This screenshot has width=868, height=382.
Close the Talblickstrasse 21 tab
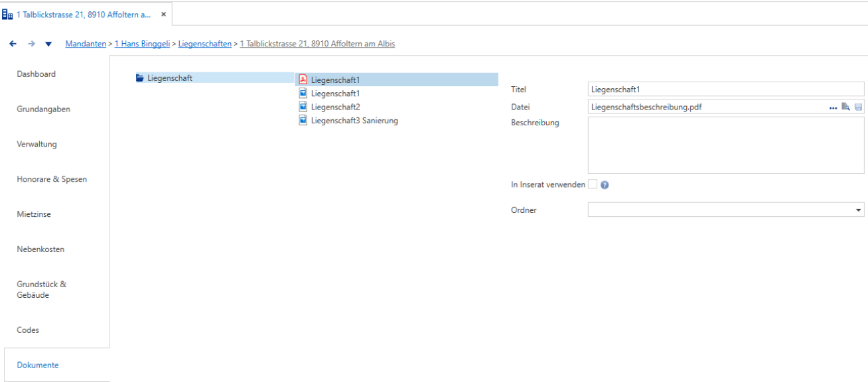tap(163, 14)
